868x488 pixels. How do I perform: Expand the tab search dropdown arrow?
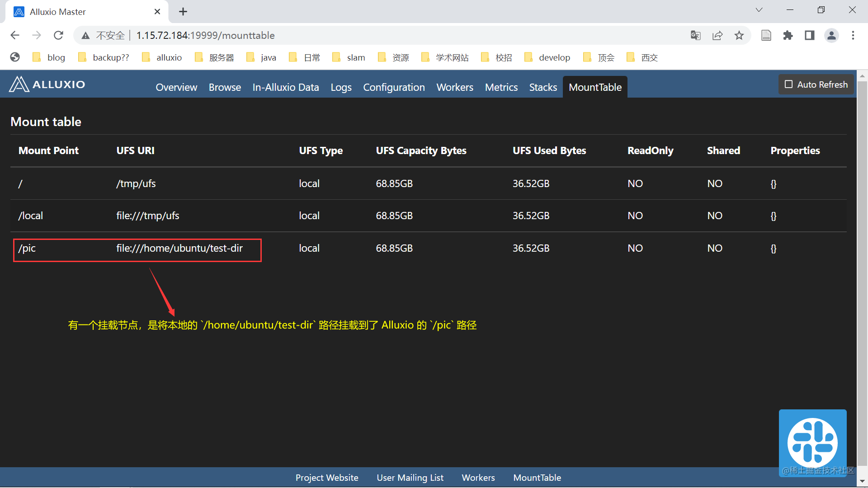click(x=759, y=10)
